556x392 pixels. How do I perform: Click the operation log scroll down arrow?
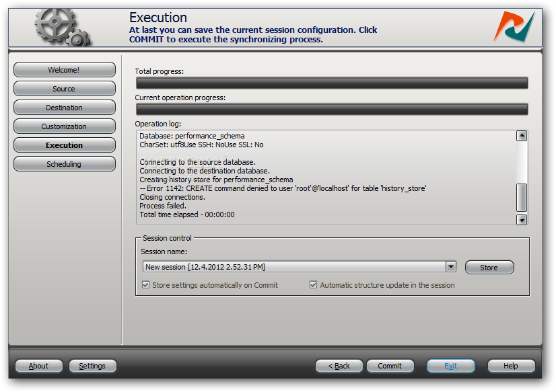coord(522,220)
